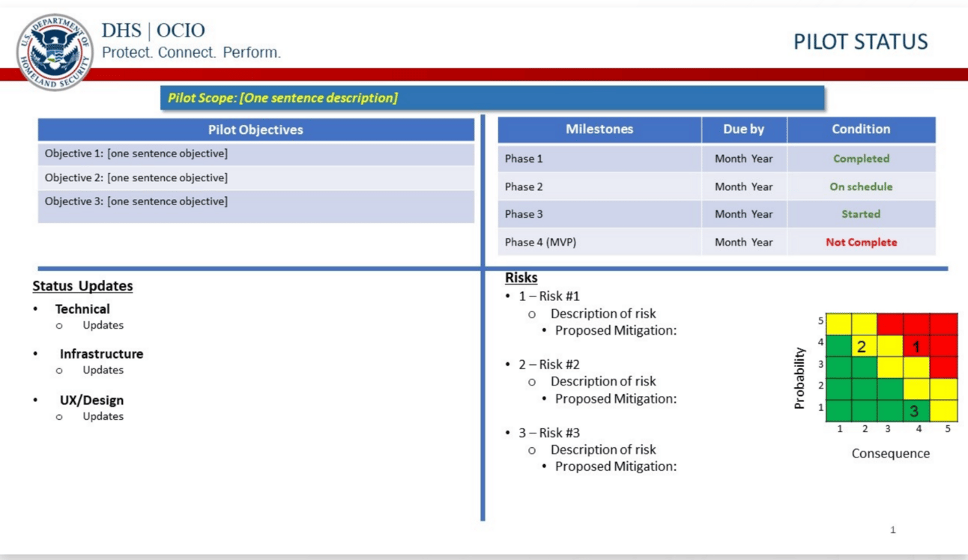Click the "Protect. Connect. Perform." tagline
968x560 pixels.
point(191,53)
